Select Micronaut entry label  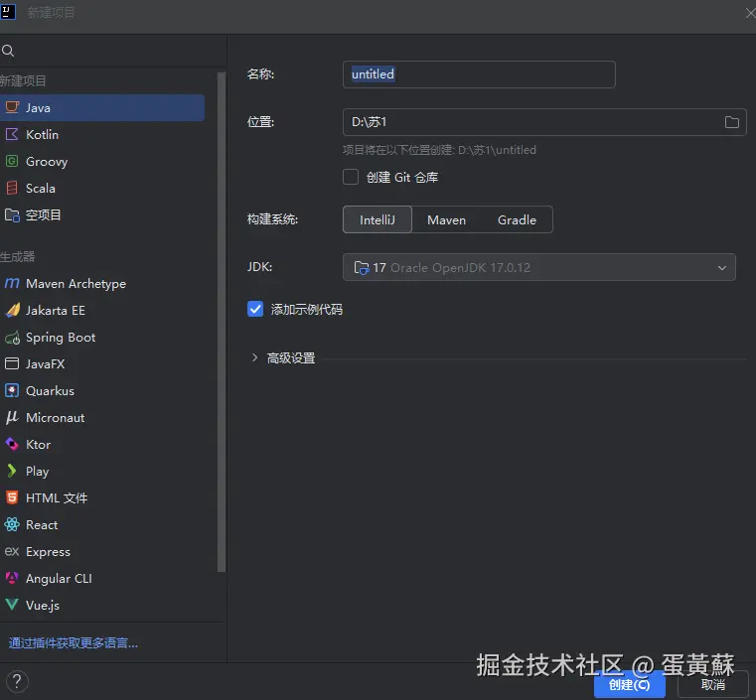pyautogui.click(x=55, y=417)
